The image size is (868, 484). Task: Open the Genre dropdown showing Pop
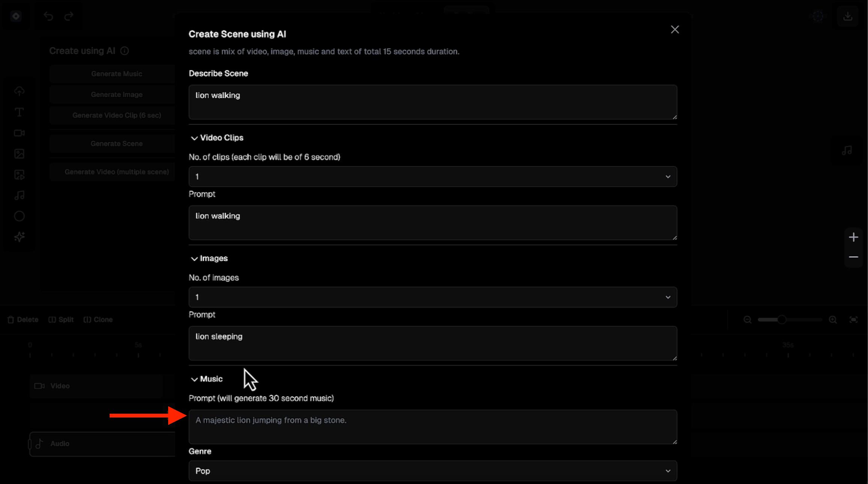click(x=432, y=471)
